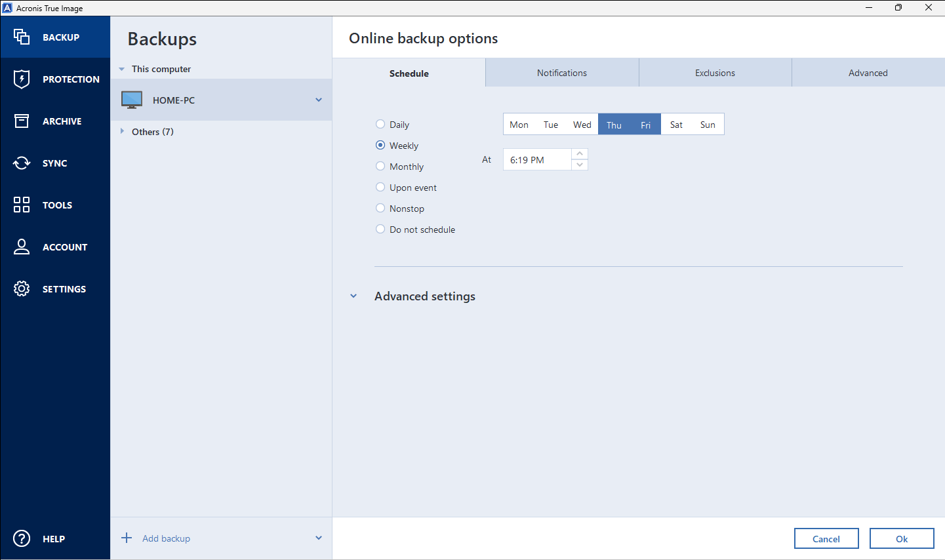Viewport: 945px width, 560px height.
Task: Open the Archive section
Action: pyautogui.click(x=55, y=121)
